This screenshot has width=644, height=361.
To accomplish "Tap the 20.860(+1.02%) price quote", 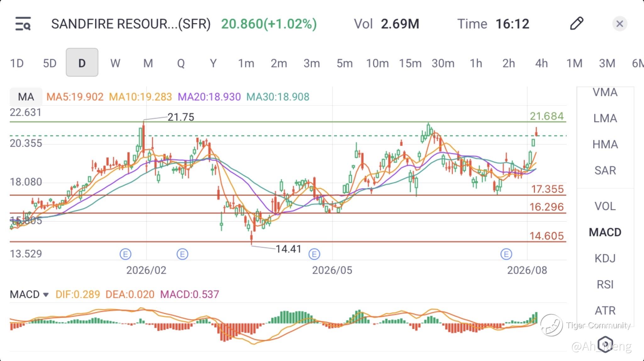I will click(x=269, y=24).
